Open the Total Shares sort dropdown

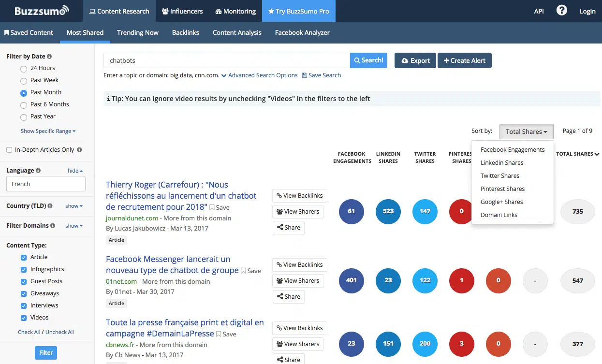[526, 131]
